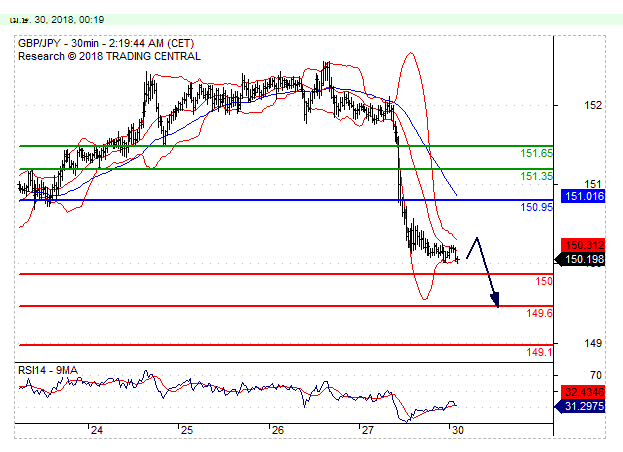Screen dimensions: 623x452
Task: Click the date axis label 30
Action: [x=458, y=430]
